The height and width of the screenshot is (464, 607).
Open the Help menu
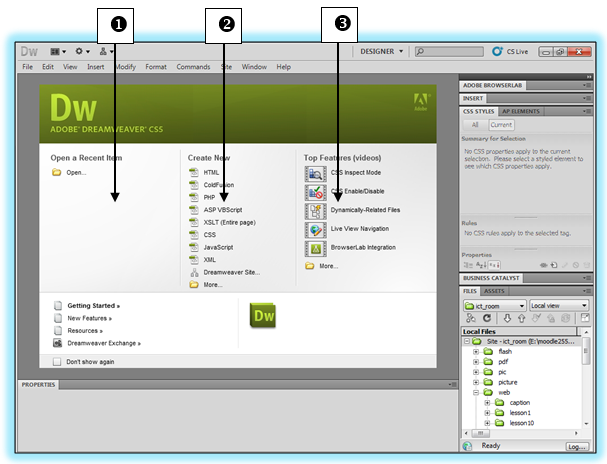pyautogui.click(x=283, y=67)
